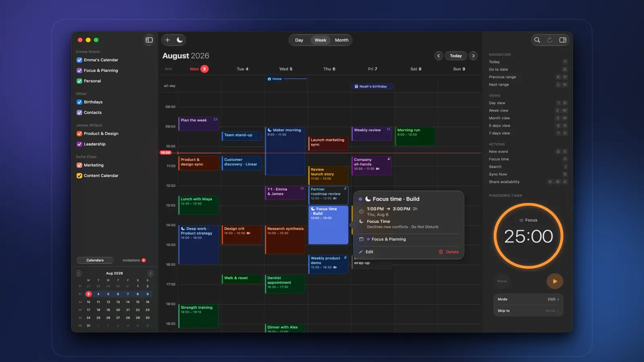Select the Focus time Build event block
The height and width of the screenshot is (362, 644).
pyautogui.click(x=328, y=225)
